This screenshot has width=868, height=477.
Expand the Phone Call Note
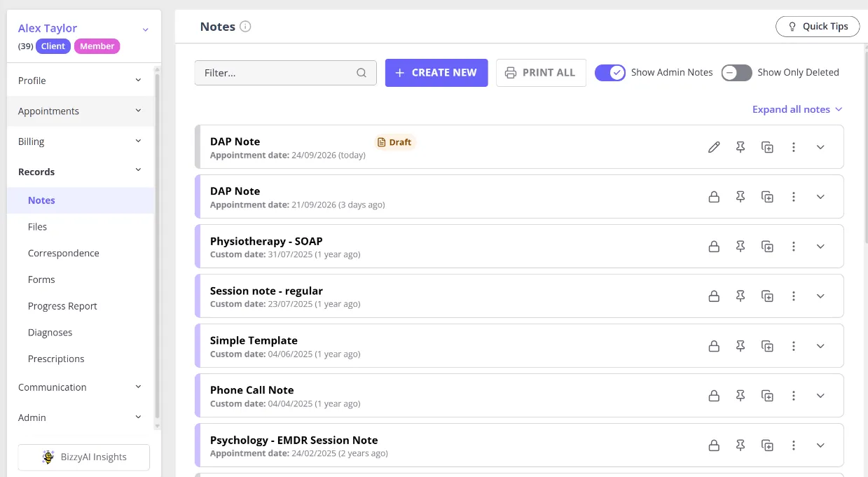point(820,396)
